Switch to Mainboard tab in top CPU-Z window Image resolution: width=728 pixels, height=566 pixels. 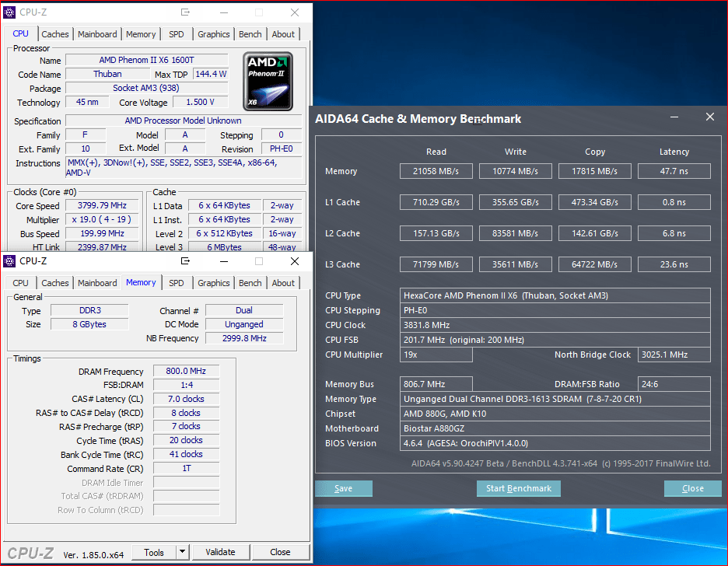[x=97, y=34]
